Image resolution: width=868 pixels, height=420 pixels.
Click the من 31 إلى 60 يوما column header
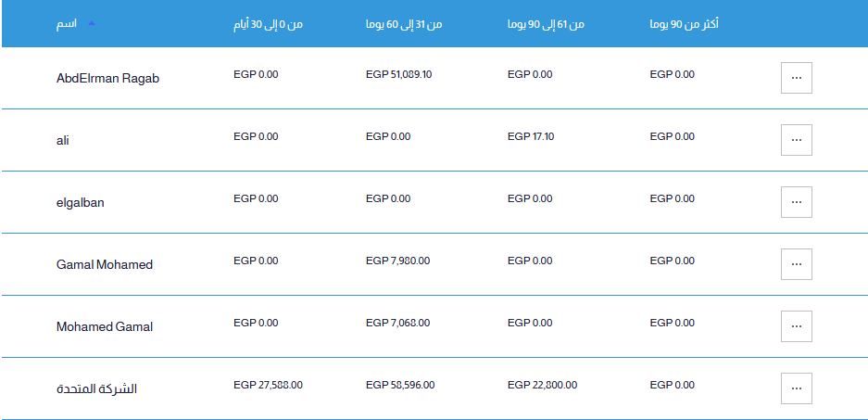click(404, 24)
